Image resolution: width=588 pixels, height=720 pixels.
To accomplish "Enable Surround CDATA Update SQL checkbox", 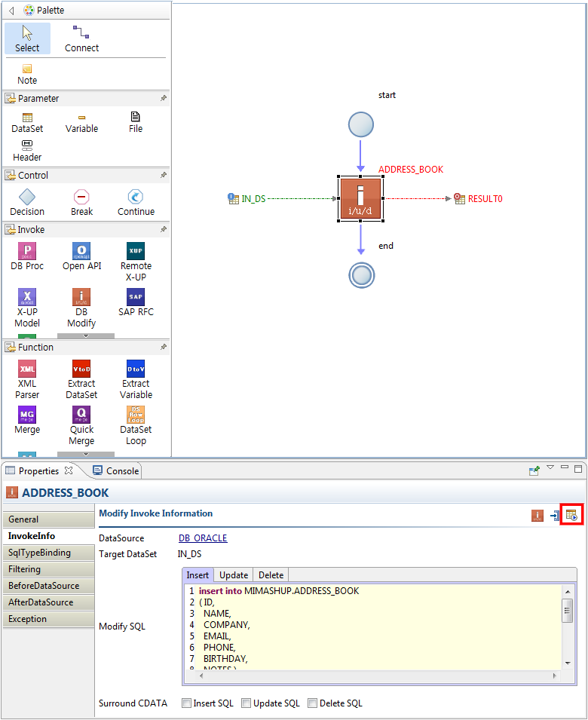I will 246,703.
